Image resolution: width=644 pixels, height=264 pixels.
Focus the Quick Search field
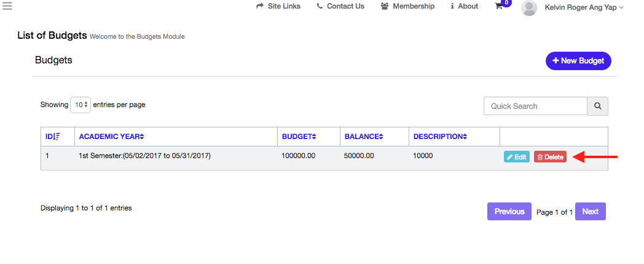click(x=535, y=106)
